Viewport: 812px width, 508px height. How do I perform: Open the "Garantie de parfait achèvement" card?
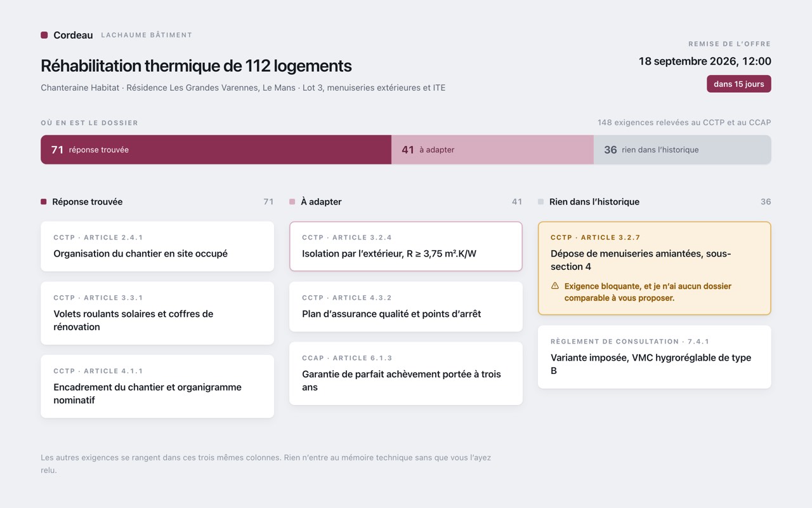406,373
